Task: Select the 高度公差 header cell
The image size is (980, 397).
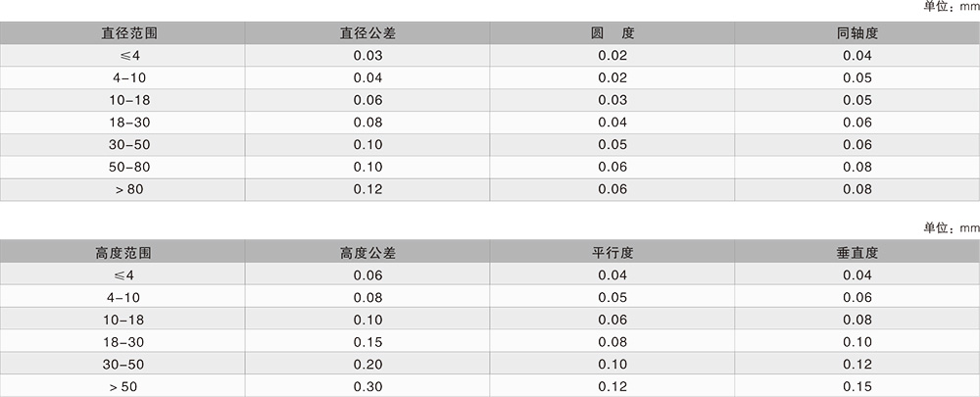Action: (x=367, y=253)
